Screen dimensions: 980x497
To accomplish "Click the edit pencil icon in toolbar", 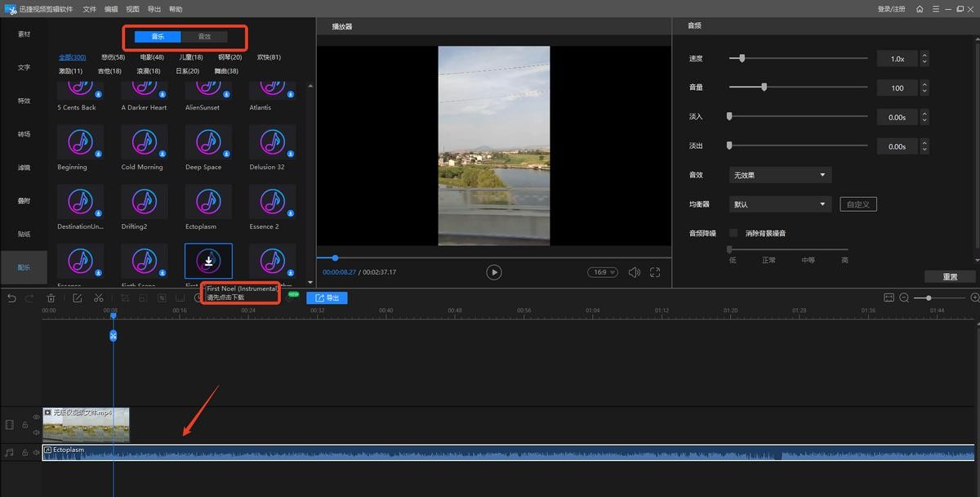I will [x=77, y=298].
